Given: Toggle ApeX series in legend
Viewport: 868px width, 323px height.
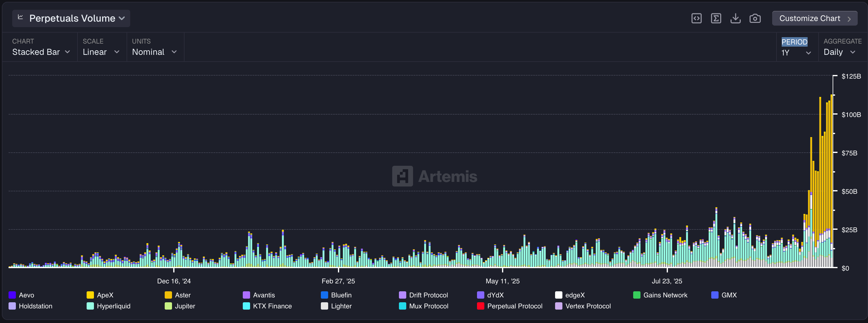Looking at the screenshot, I should pos(100,295).
